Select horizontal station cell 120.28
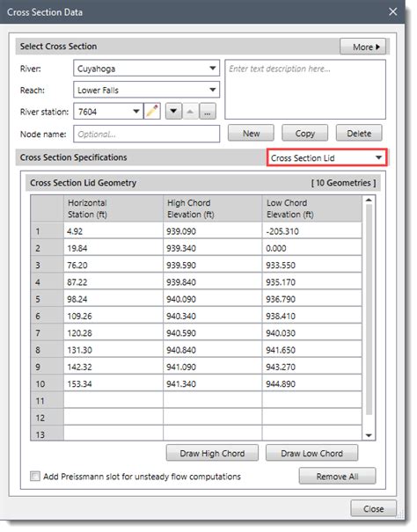 pyautogui.click(x=113, y=333)
